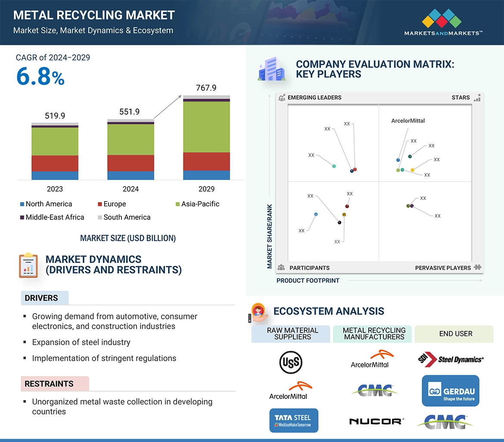Click the Emerging Leaders quadrant icon

(x=282, y=98)
